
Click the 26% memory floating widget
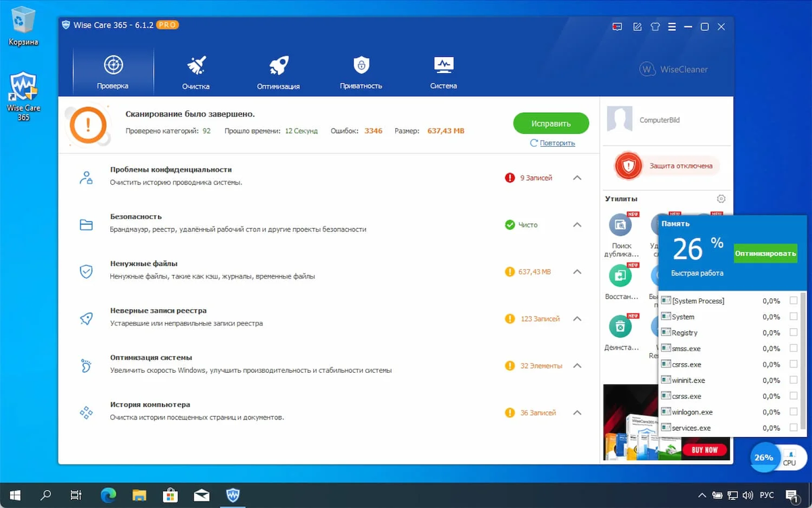[x=764, y=457]
